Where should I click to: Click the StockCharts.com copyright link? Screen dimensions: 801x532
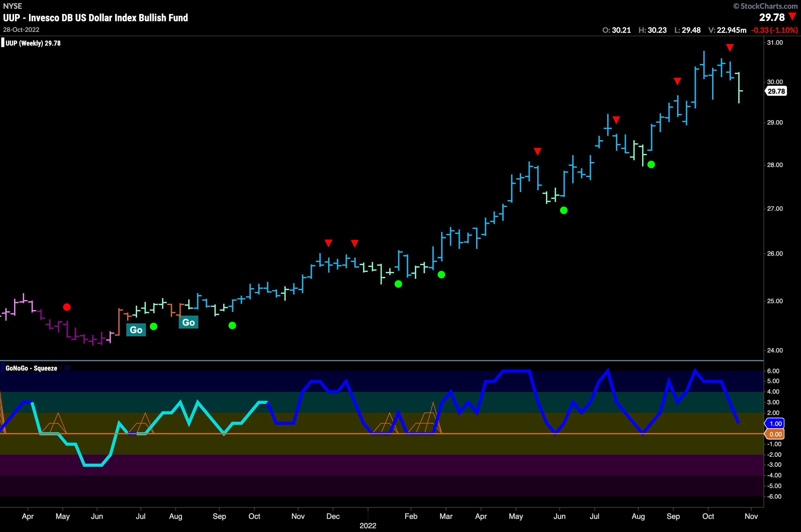765,6
